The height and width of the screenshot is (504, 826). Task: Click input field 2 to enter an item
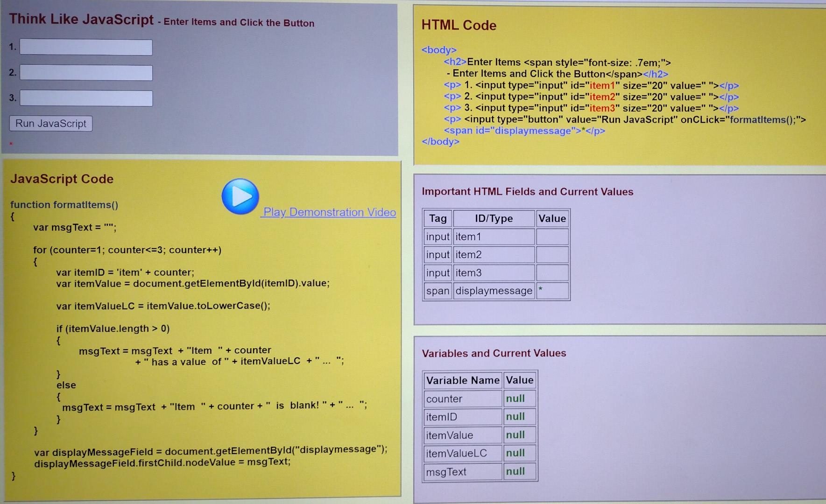click(86, 72)
